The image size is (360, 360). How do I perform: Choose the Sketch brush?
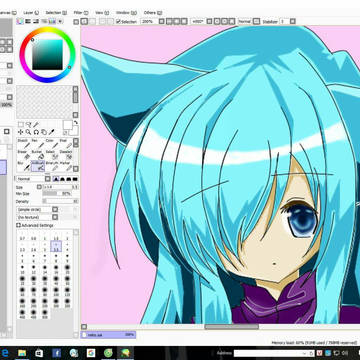point(24,144)
